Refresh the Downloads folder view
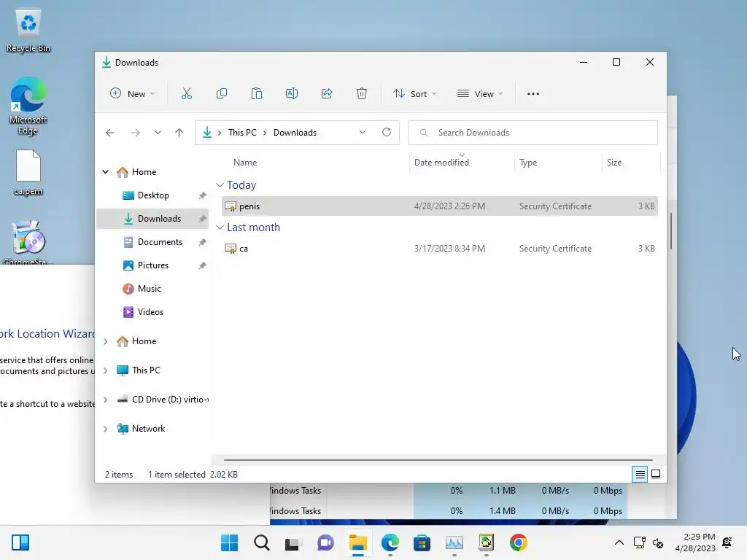This screenshot has height=560, width=747. [387, 133]
